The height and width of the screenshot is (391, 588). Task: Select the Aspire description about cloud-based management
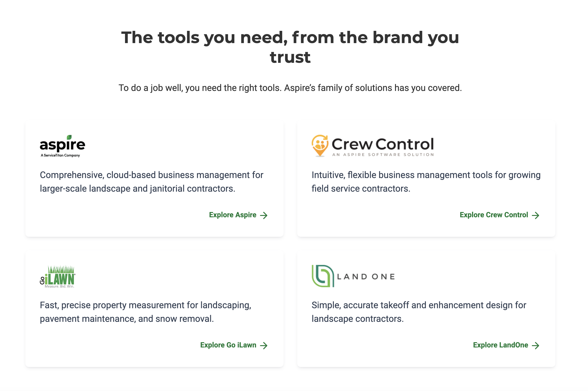tap(152, 182)
